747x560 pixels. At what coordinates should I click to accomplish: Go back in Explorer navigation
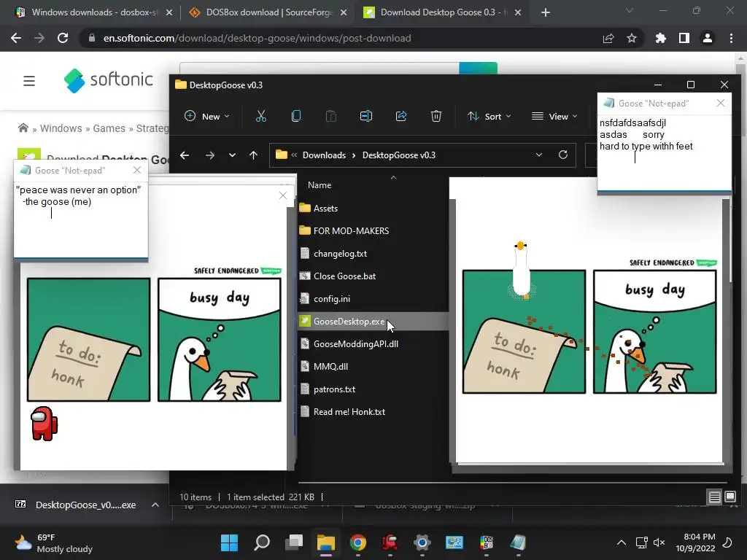pos(185,155)
